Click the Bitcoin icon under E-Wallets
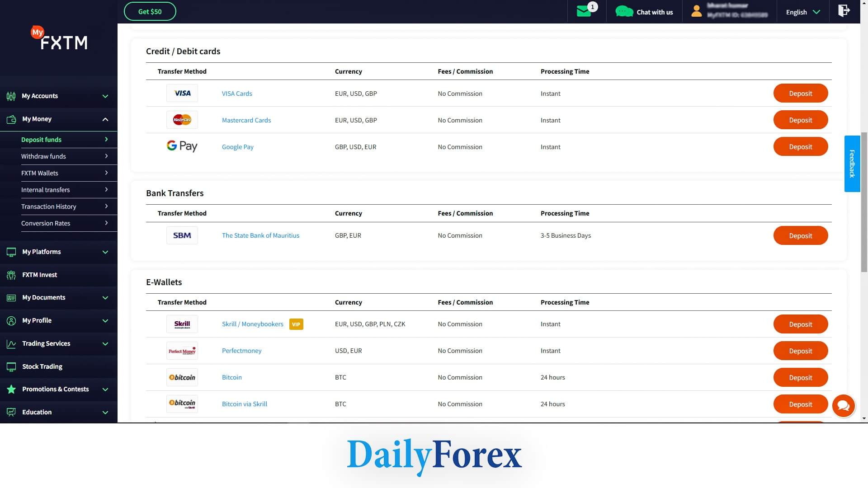This screenshot has width=868, height=488. [182, 377]
